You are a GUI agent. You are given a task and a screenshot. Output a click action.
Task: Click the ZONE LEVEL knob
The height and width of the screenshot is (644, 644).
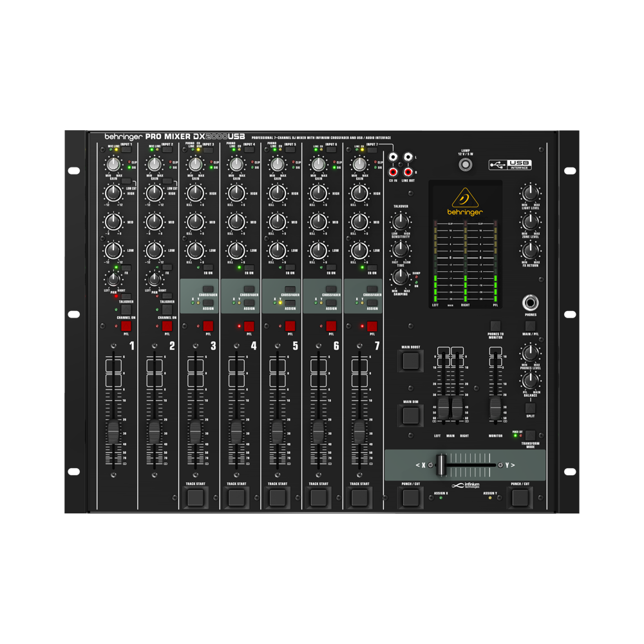point(530,222)
